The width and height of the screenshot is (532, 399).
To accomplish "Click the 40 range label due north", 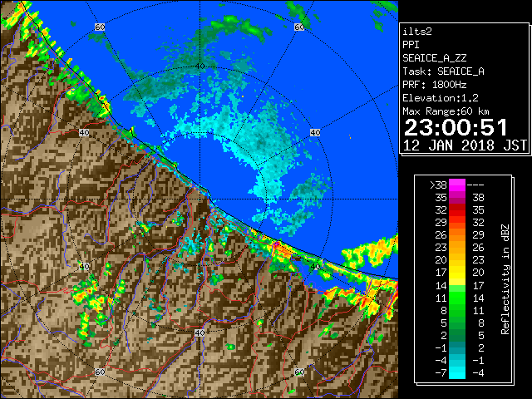I will pyautogui.click(x=199, y=66).
